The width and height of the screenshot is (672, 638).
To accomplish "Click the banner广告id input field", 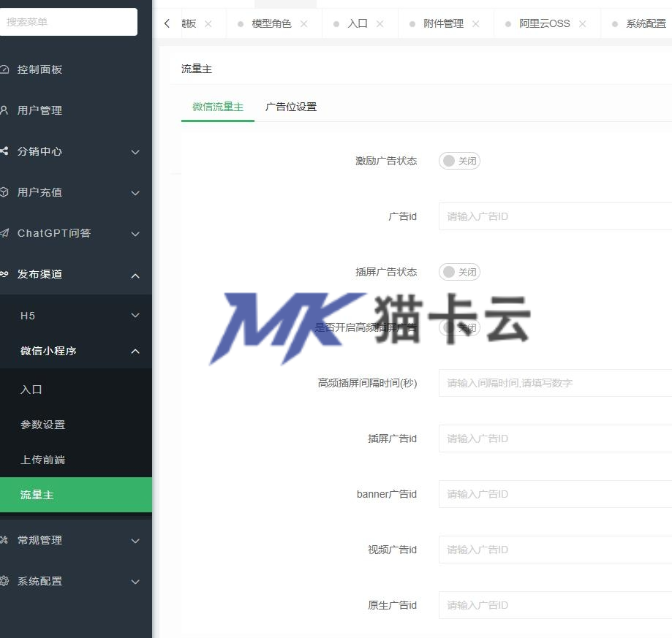I will point(556,494).
